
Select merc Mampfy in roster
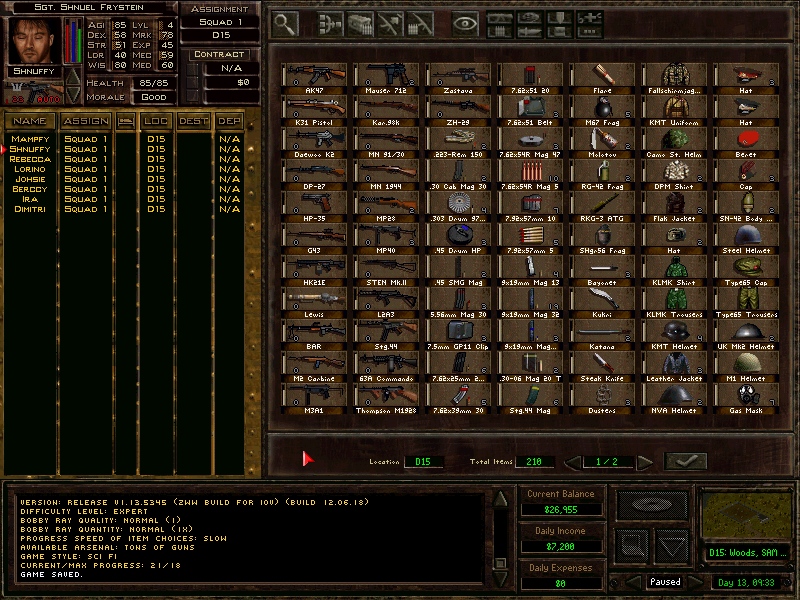[30, 139]
